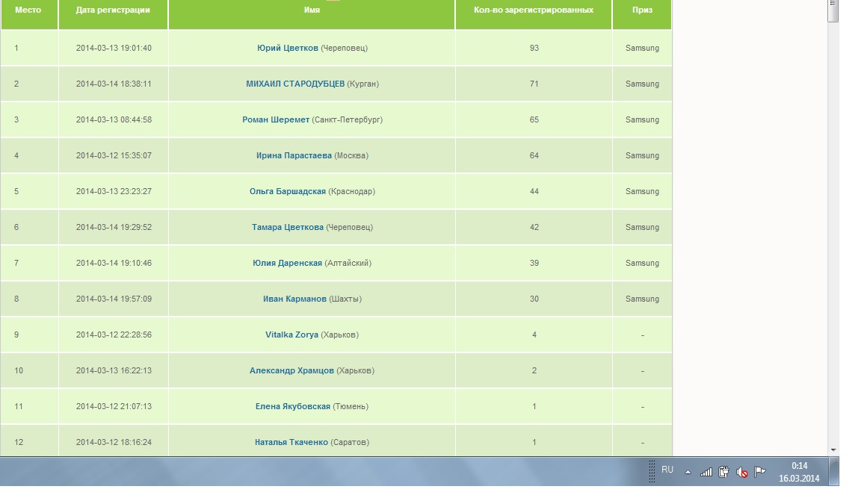The width and height of the screenshot is (864, 504).
Task: Open the Action Center flag icon
Action: tap(760, 472)
